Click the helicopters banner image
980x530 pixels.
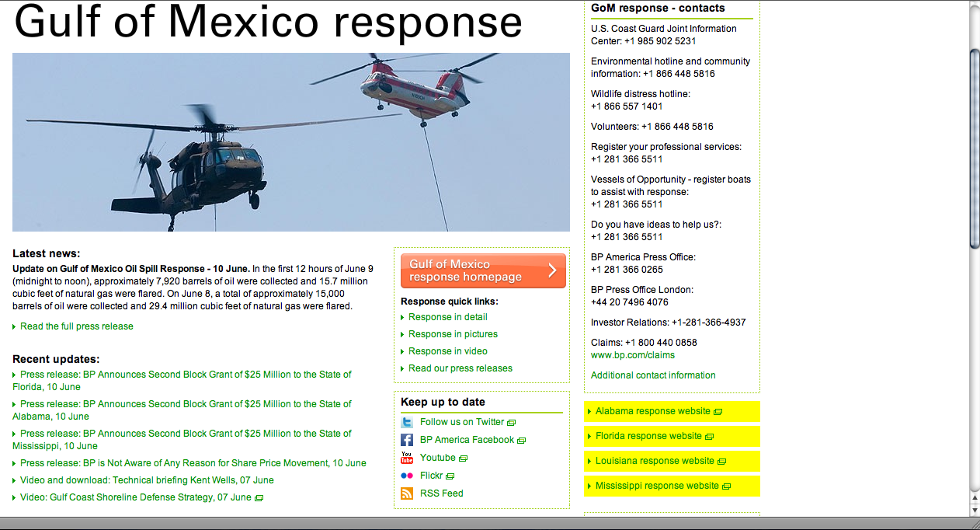click(291, 142)
